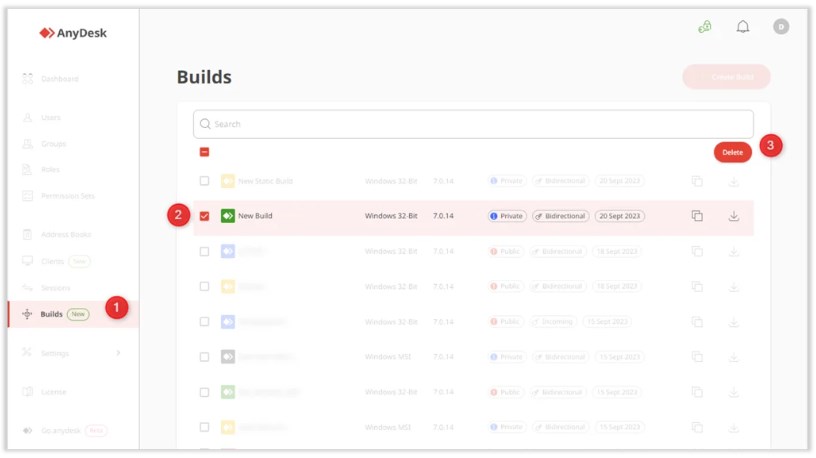Click the user avatar in top-right corner
This screenshot has width=816, height=458.
click(x=781, y=27)
